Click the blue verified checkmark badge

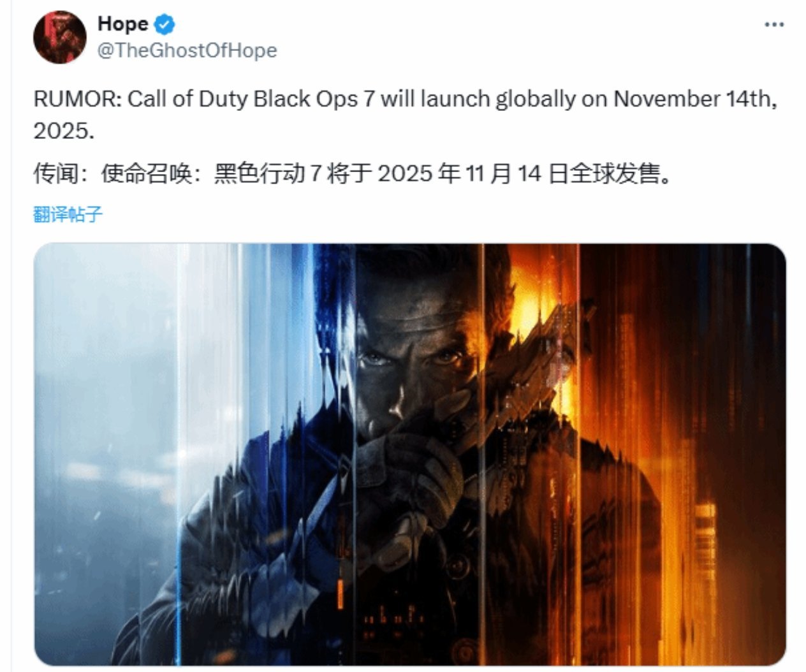pos(166,24)
